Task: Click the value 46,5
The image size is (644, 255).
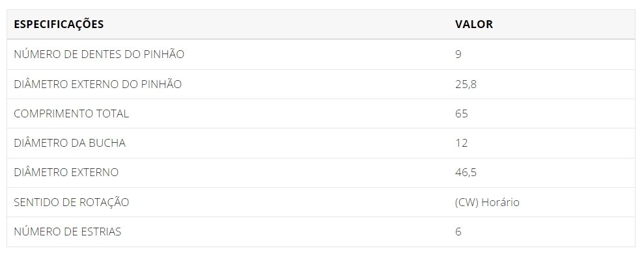Action: [x=466, y=173]
